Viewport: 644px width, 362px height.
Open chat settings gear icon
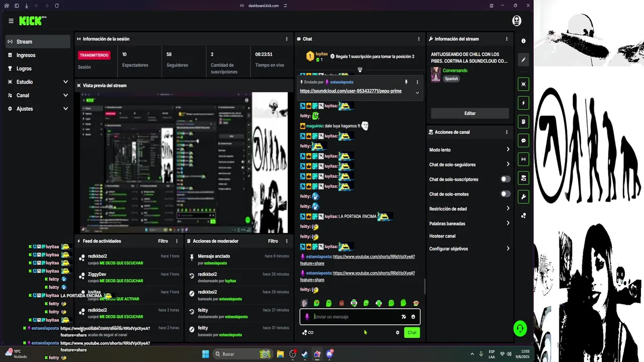tap(397, 332)
